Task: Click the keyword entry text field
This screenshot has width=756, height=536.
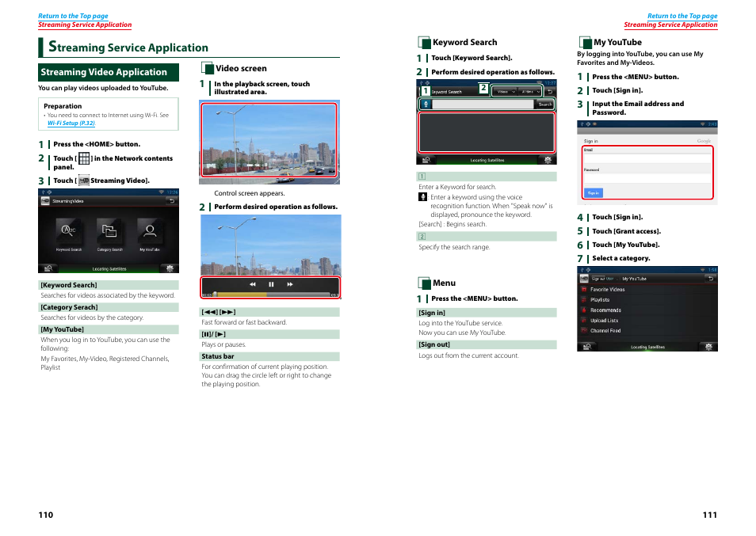Action: 482,104
